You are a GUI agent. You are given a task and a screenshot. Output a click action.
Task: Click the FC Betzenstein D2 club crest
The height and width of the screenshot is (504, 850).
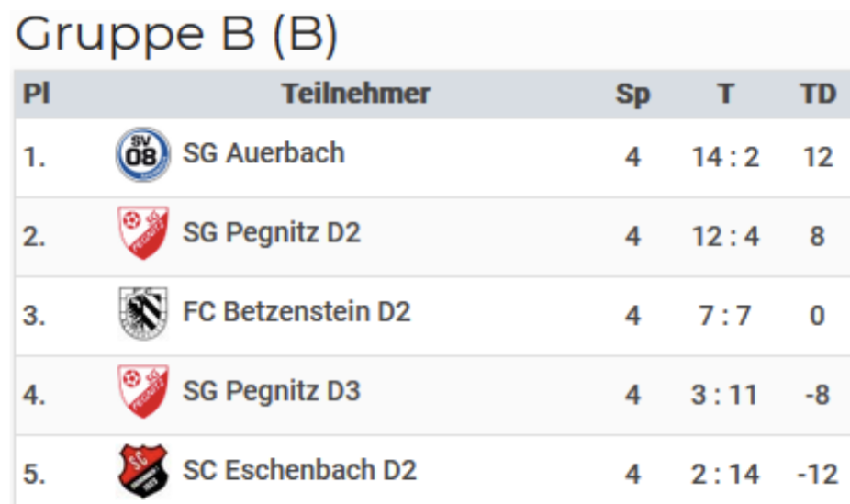click(143, 313)
